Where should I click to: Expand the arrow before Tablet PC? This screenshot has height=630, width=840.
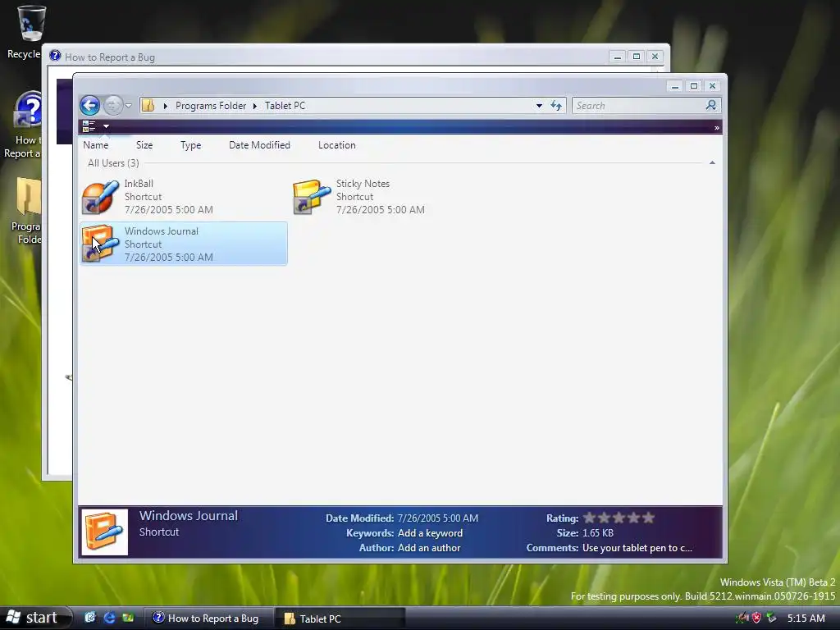click(255, 106)
